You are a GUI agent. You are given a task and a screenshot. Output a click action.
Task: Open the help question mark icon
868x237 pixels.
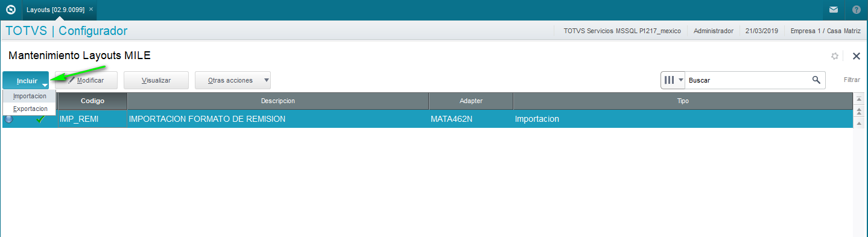pyautogui.click(x=857, y=10)
